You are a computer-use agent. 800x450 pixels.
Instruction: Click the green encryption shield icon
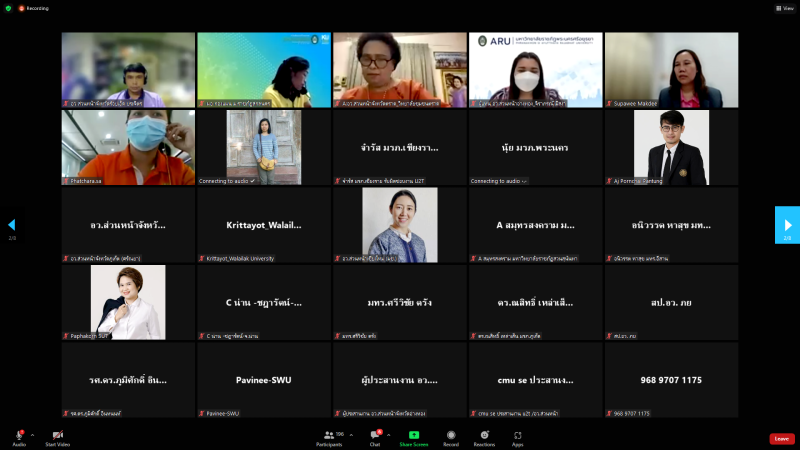click(x=8, y=8)
